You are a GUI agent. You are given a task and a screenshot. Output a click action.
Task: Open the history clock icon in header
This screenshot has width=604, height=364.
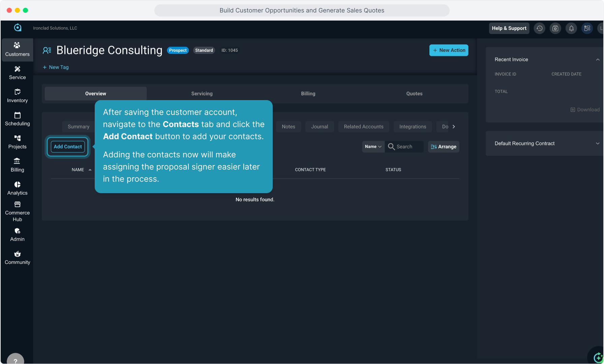tap(539, 28)
